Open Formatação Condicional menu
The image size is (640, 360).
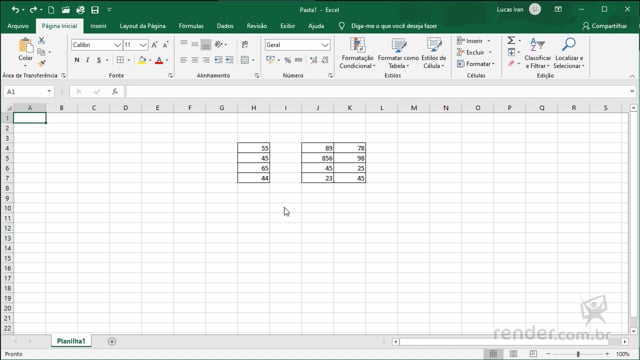click(x=357, y=53)
